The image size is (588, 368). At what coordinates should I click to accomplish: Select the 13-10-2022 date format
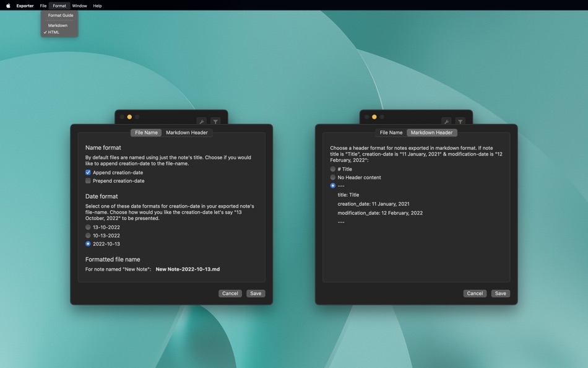(x=88, y=227)
